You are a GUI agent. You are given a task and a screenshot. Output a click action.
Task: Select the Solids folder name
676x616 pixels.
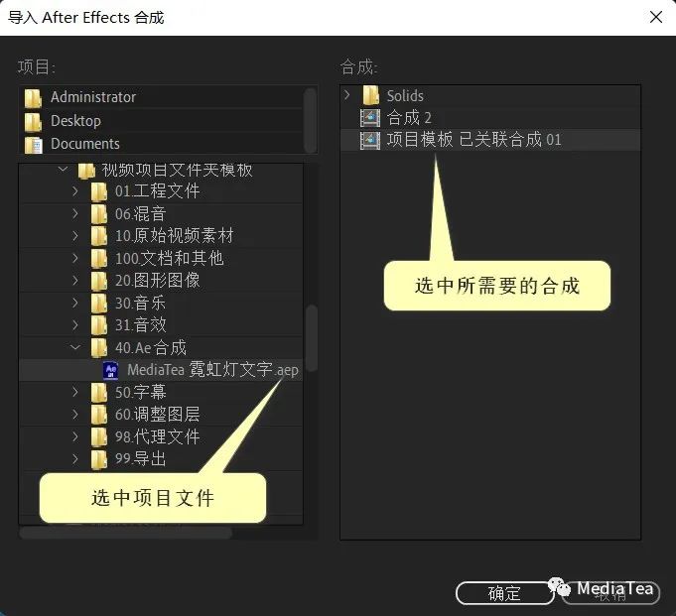tap(405, 95)
